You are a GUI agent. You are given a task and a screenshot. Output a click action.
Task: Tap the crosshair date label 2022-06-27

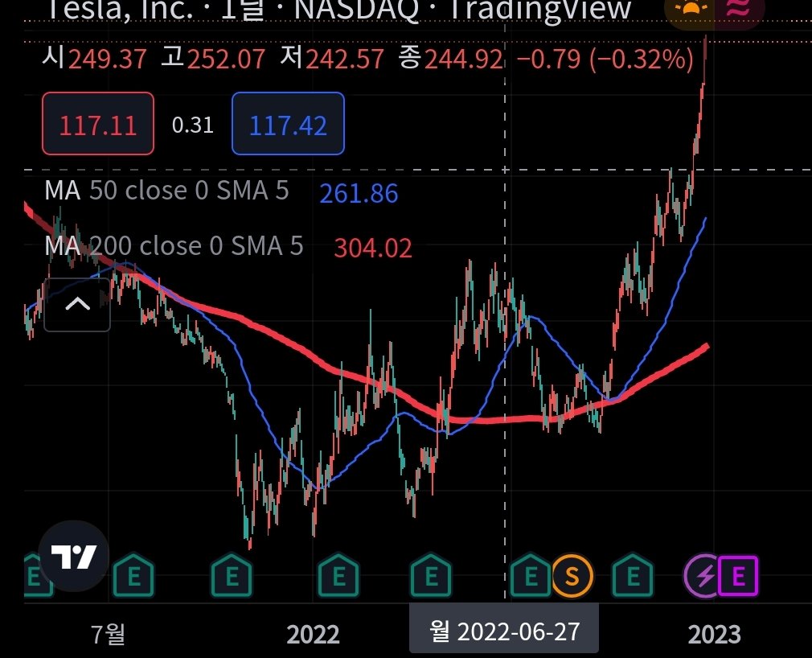point(504,631)
